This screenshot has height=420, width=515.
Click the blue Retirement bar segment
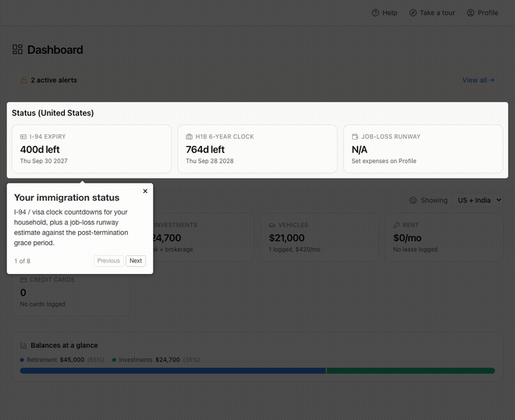(172, 371)
